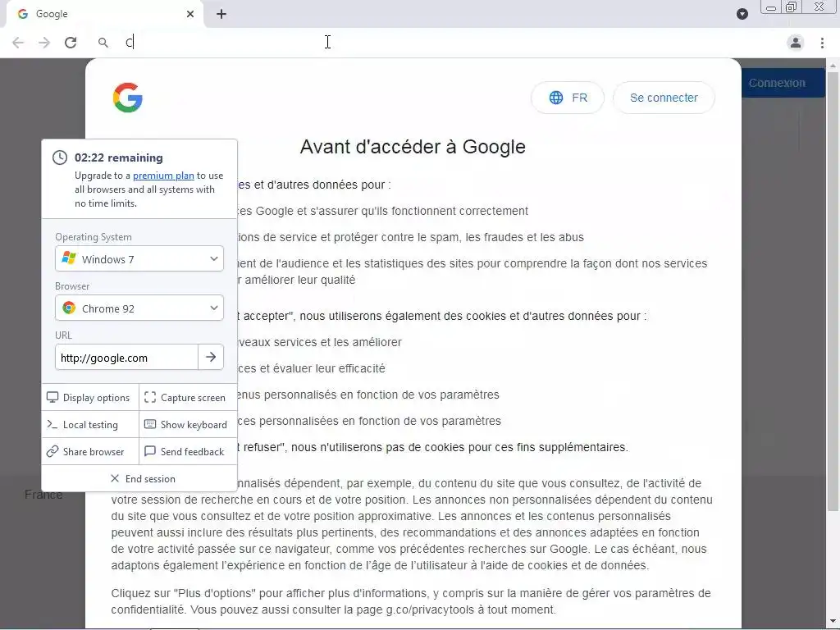Click the browser forward arrow
Screen dimensions: 840x630
(44, 43)
